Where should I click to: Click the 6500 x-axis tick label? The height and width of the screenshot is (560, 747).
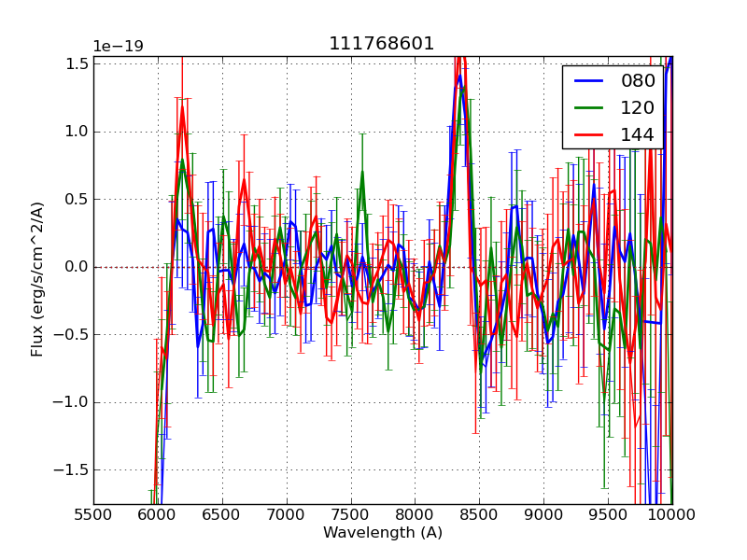point(222,514)
